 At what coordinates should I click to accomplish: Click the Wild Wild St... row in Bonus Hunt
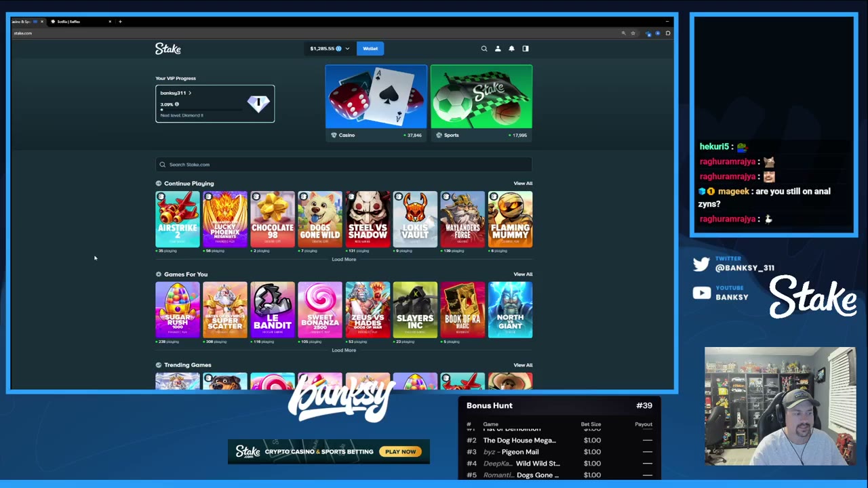[x=559, y=464]
